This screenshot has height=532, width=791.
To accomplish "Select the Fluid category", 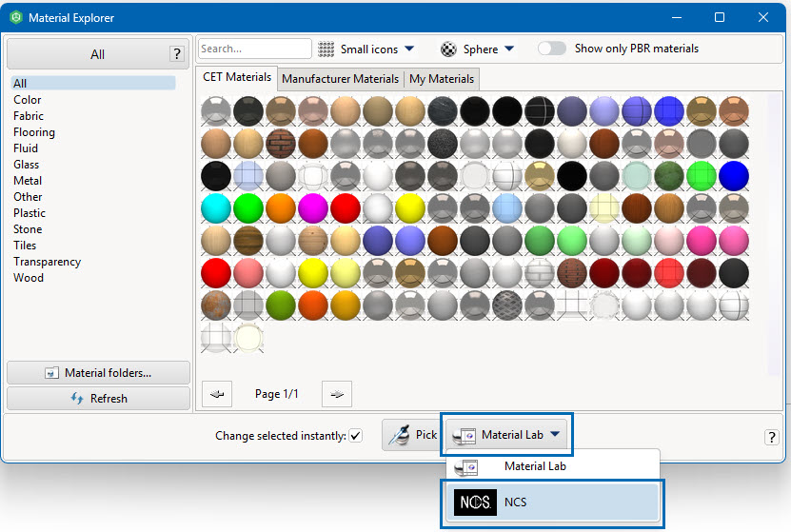I will click(25, 148).
